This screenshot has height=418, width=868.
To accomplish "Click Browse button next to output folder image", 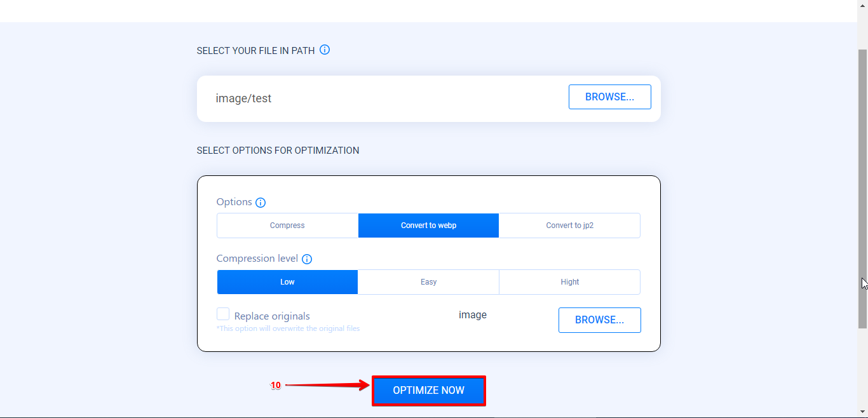I will [599, 320].
